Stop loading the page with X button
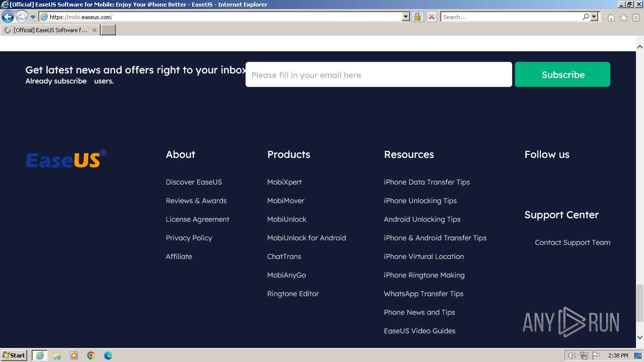The height and width of the screenshot is (362, 644). click(x=432, y=17)
